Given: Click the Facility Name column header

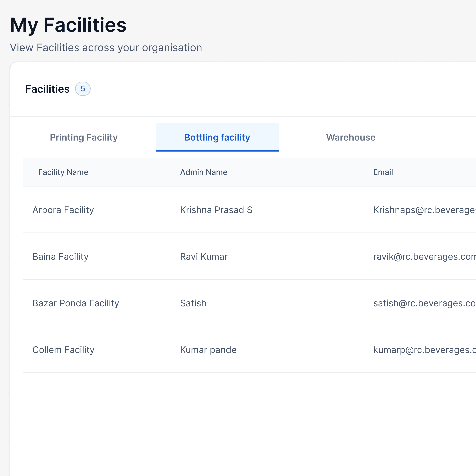Looking at the screenshot, I should point(63,172).
